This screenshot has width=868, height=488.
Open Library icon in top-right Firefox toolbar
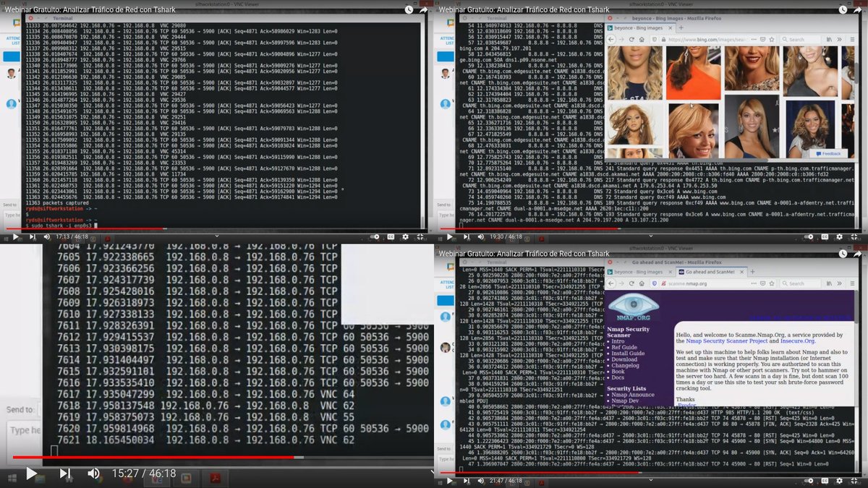pyautogui.click(x=829, y=39)
